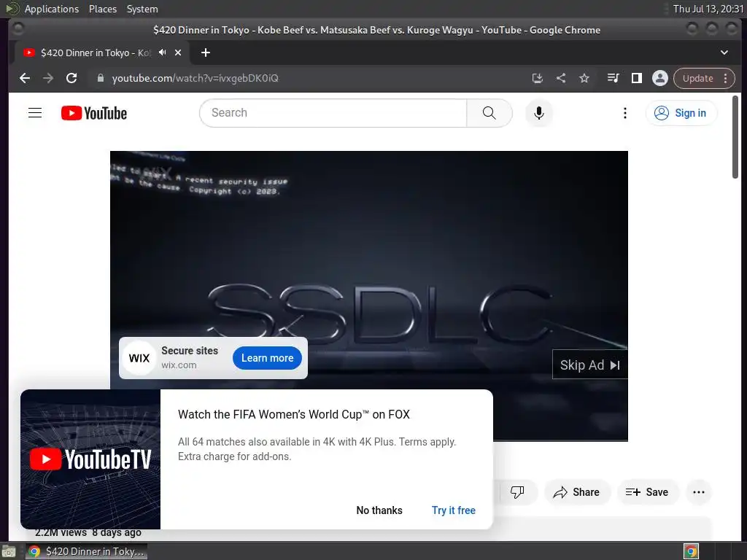Screen dimensions: 747x560
Task: Open the Chrome three-dot menu
Action: click(726, 78)
